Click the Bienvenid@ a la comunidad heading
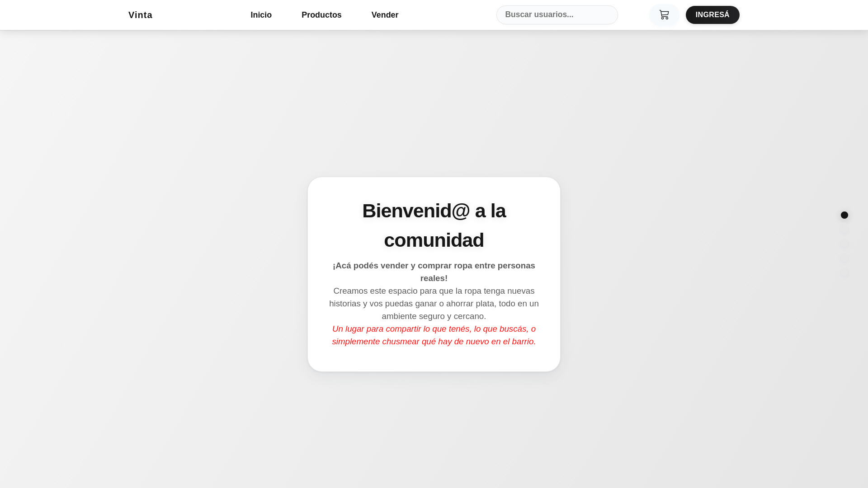Viewport: 868px width, 488px height. (x=434, y=225)
